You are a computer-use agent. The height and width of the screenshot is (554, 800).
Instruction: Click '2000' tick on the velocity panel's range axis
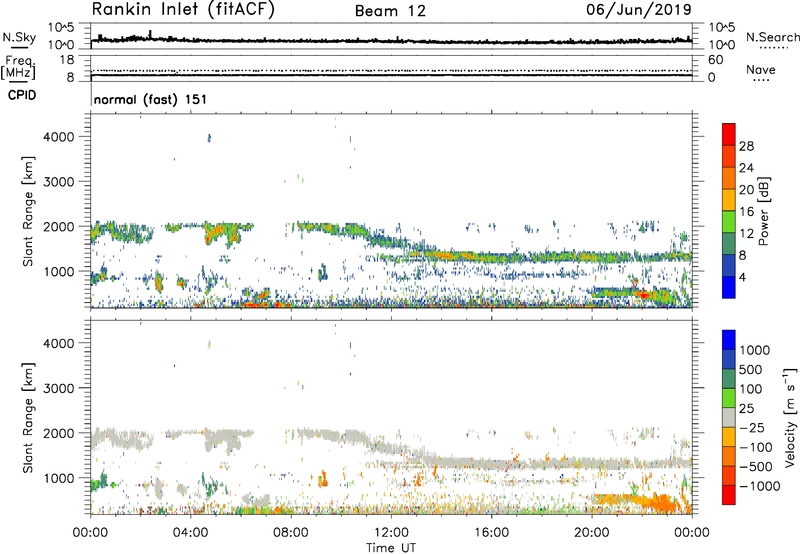[x=59, y=433]
